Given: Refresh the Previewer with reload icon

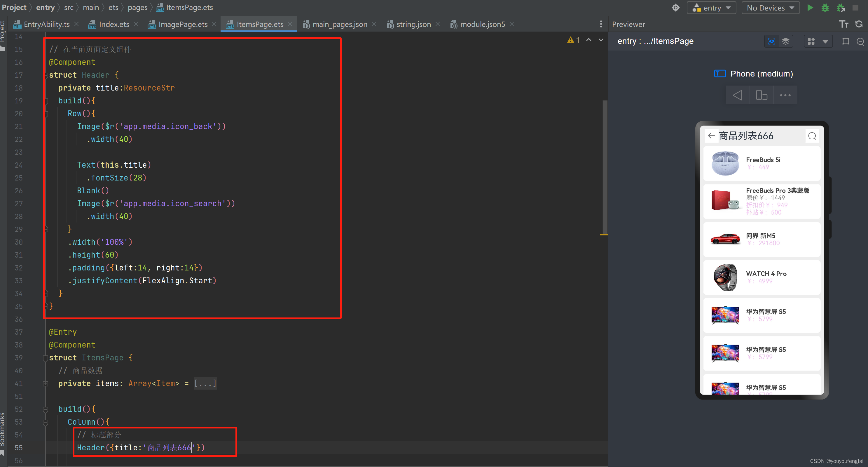Looking at the screenshot, I should [x=859, y=24].
